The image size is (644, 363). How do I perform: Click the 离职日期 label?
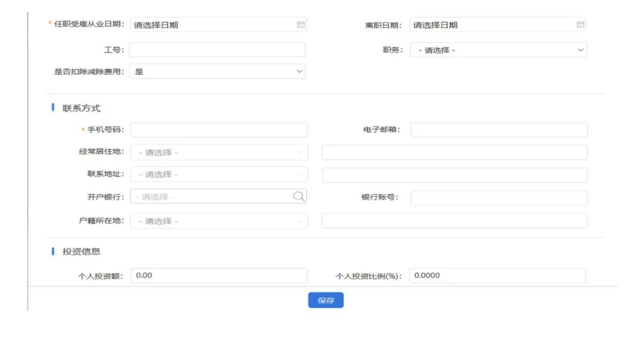point(383,26)
